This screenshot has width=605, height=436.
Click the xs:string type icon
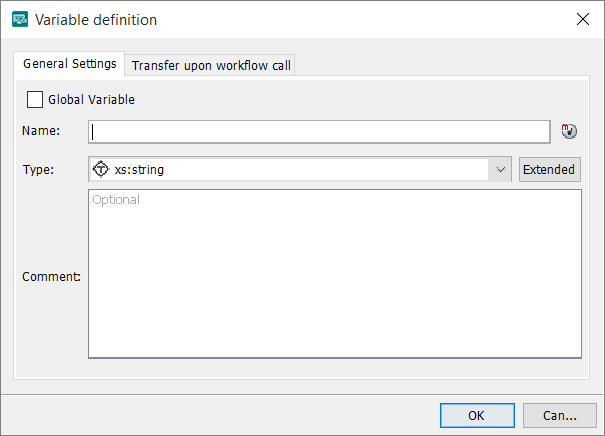pyautogui.click(x=100, y=169)
